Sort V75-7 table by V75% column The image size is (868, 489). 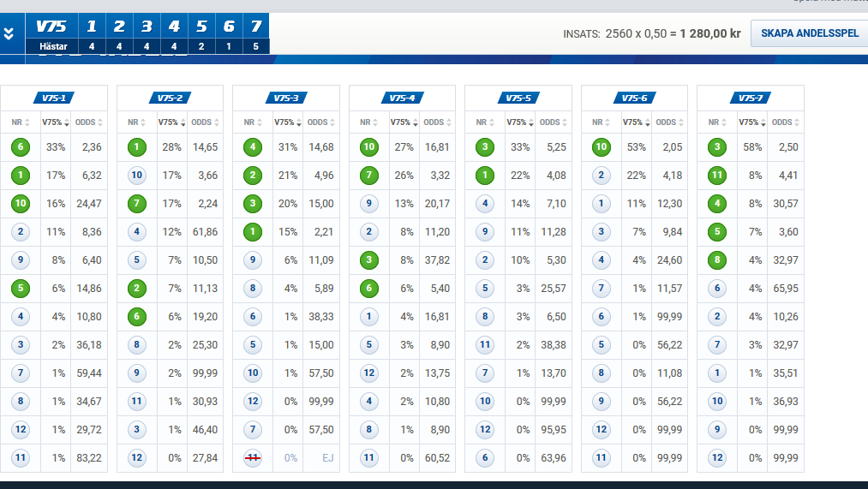752,122
